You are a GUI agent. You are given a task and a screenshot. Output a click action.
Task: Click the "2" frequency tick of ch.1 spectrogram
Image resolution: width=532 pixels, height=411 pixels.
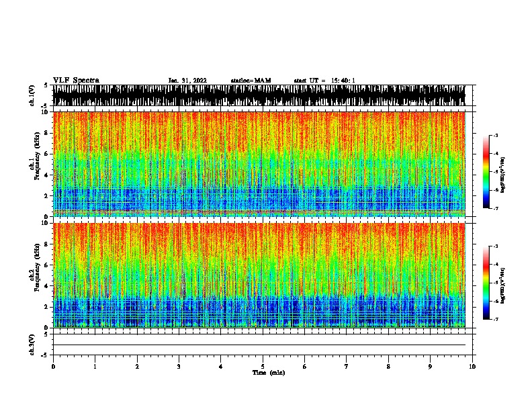click(47, 196)
